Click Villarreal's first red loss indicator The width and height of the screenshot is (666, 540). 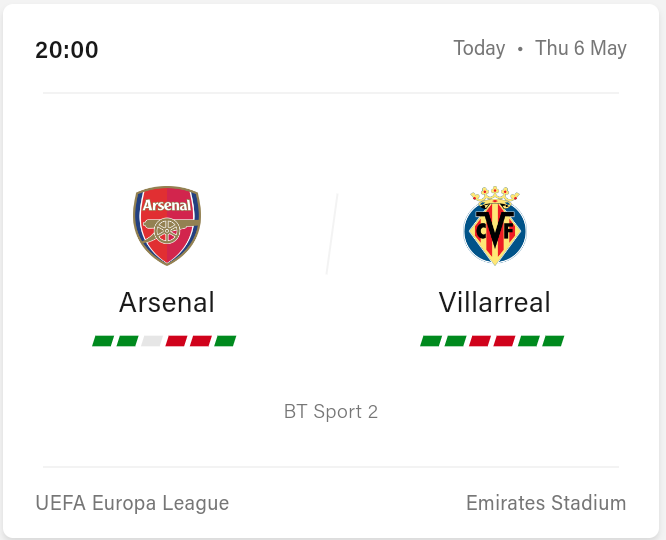point(480,341)
